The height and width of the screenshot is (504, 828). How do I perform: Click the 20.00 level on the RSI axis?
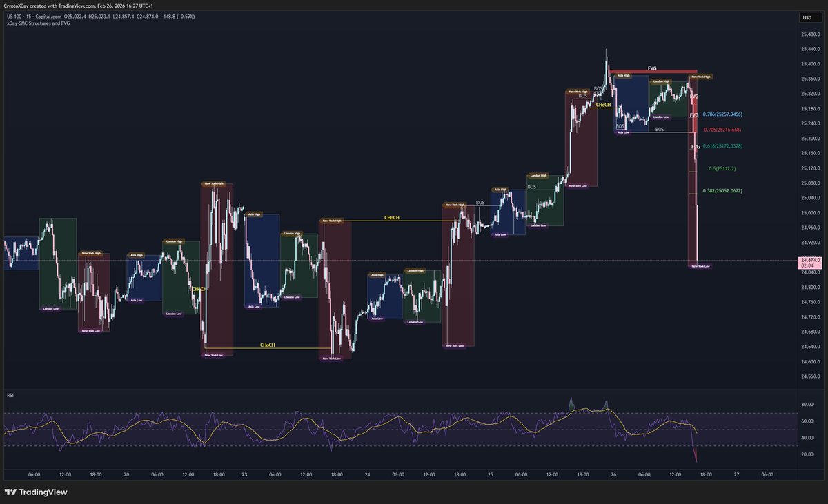807,454
